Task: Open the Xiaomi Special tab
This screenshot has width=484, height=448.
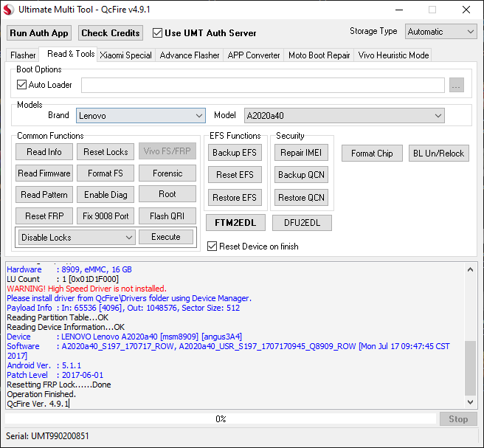Action: (126, 55)
